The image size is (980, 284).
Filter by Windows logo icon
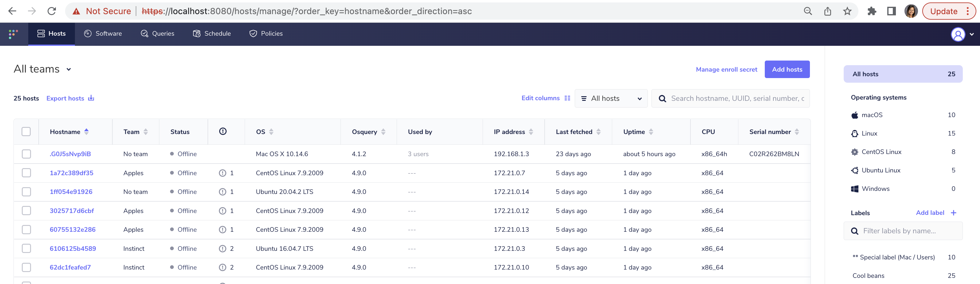(854, 189)
